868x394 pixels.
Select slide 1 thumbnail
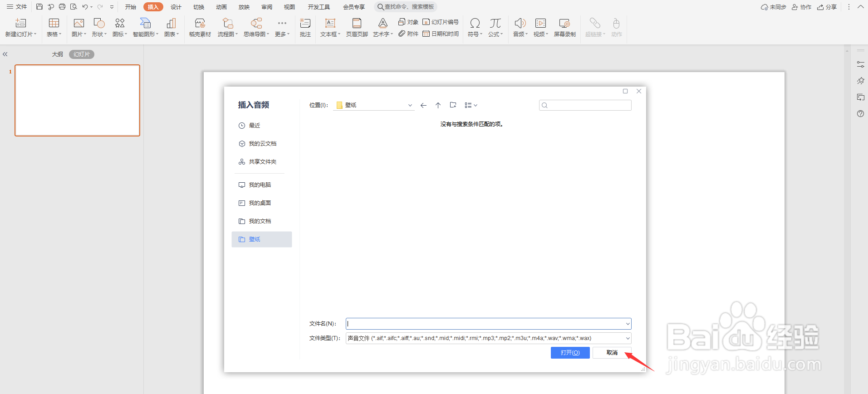78,100
